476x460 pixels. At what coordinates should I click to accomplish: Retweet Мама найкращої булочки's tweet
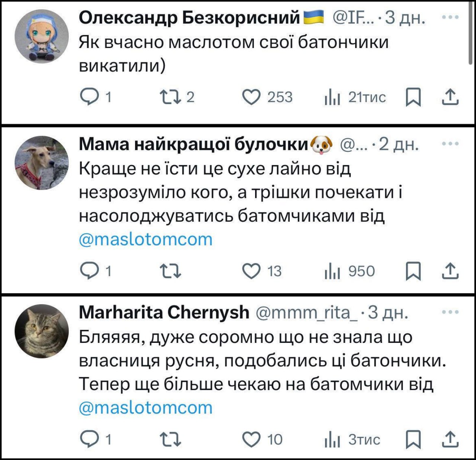[x=170, y=271]
